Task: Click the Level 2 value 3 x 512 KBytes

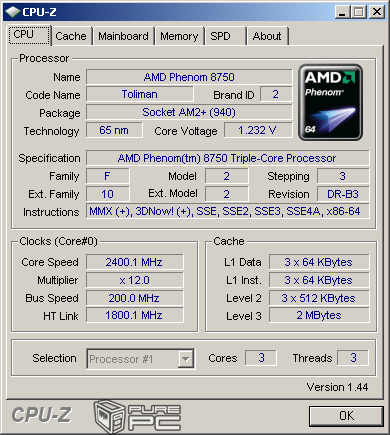Action: click(x=319, y=298)
